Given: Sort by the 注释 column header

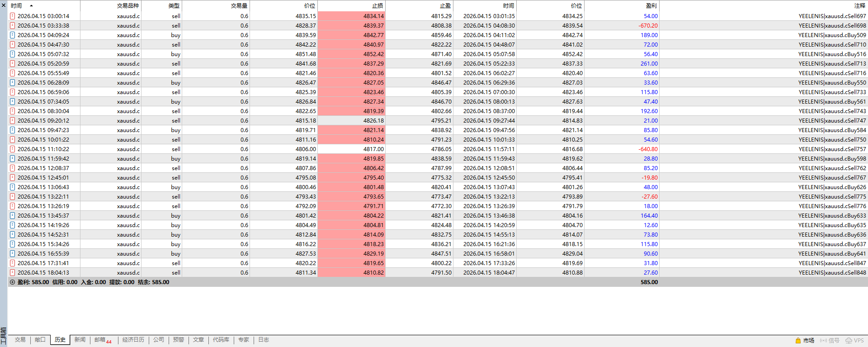Looking at the screenshot, I should click(x=764, y=6).
